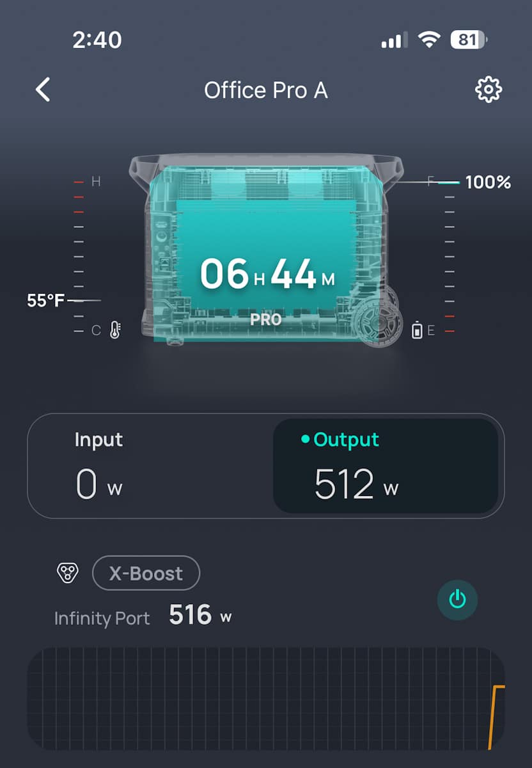Viewport: 532px width, 768px height.
Task: Toggle the X-Boost option
Action: pyautogui.click(x=146, y=573)
